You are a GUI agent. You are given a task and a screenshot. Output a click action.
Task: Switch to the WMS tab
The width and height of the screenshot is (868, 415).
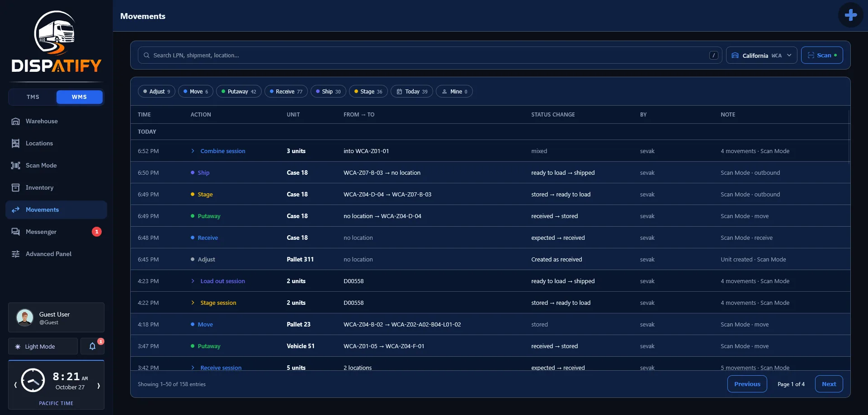click(x=79, y=97)
